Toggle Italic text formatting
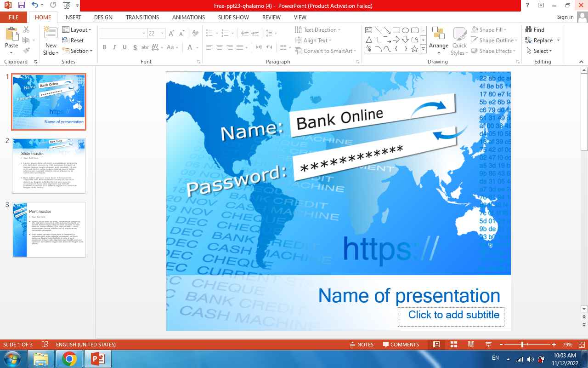Viewport: 588px width, 368px height. [x=114, y=47]
